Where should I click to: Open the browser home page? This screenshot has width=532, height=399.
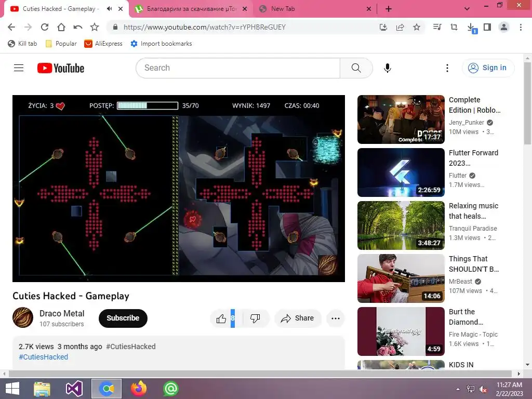(61, 27)
